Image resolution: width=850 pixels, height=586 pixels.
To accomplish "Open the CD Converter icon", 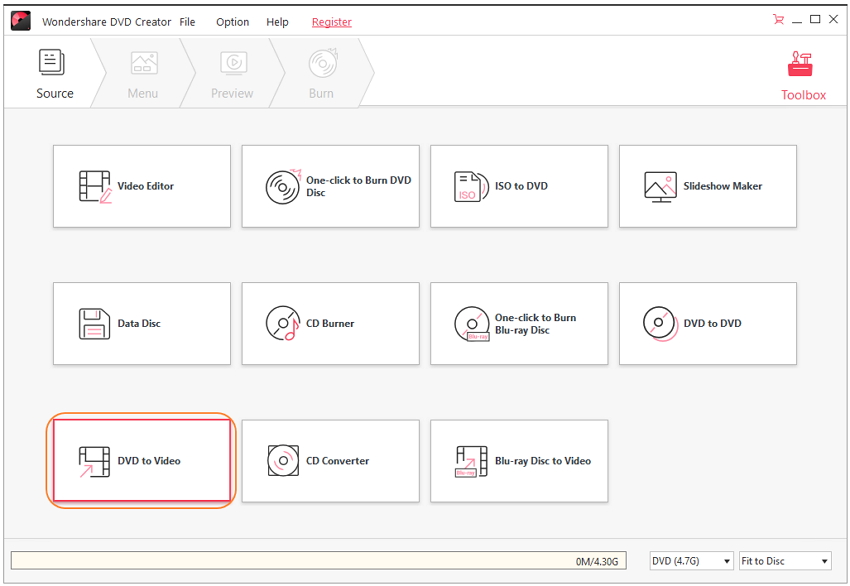I will coord(283,461).
